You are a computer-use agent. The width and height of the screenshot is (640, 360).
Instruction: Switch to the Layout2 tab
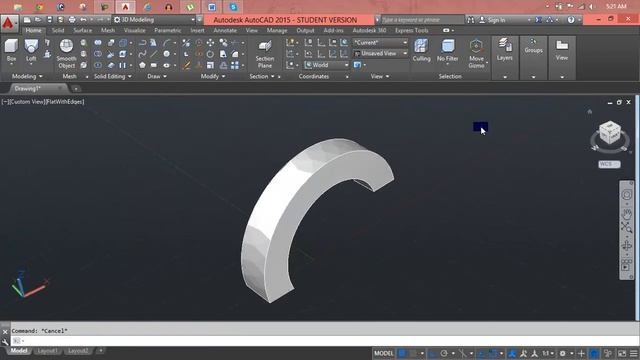[x=78, y=351]
